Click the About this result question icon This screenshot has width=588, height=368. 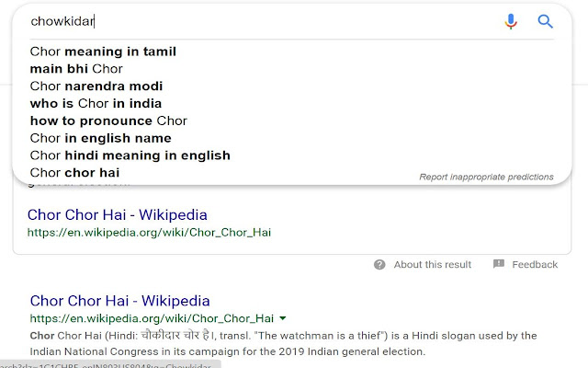click(x=379, y=264)
